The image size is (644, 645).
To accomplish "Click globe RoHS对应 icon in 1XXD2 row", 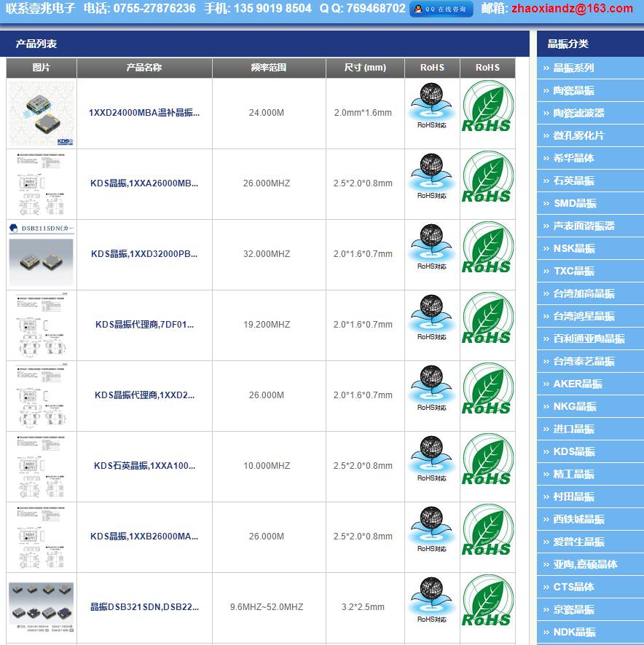I will point(431,389).
